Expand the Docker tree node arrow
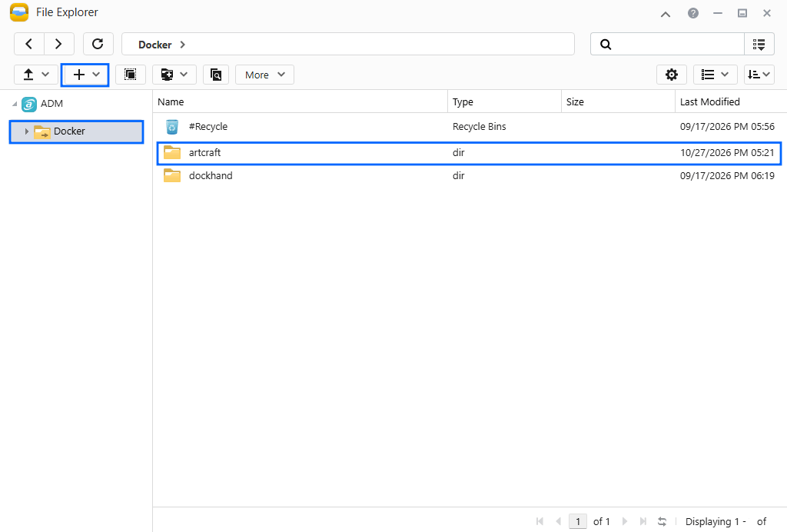Screen dimensions: 787x532 (27, 131)
